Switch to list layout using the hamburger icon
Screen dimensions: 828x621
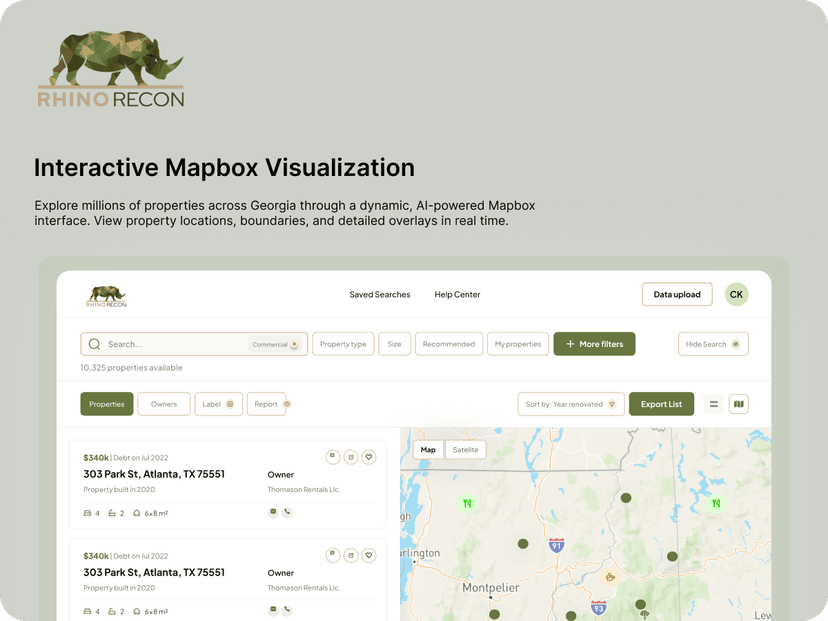point(714,403)
